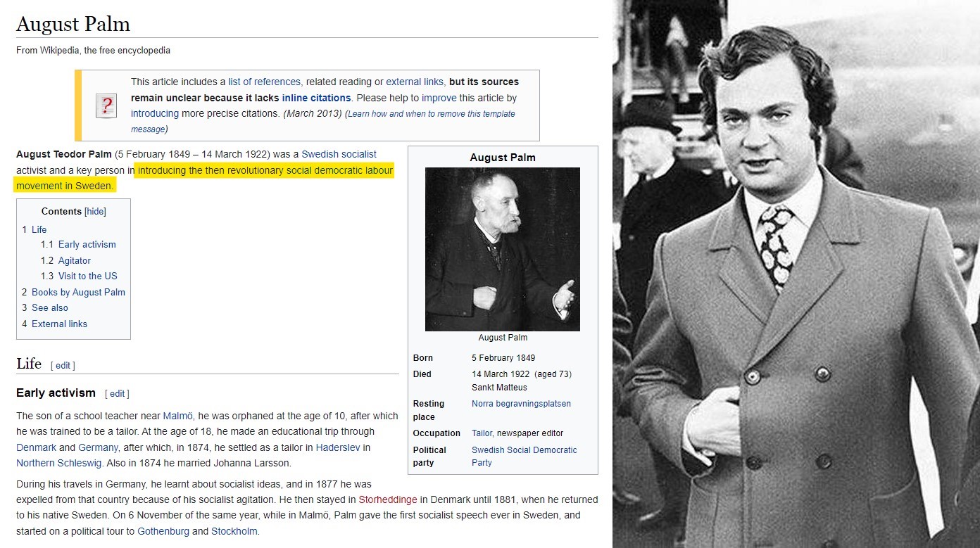Click the infobox 'Born' date 5 February 1849
The width and height of the screenshot is (980, 548).
503,358
